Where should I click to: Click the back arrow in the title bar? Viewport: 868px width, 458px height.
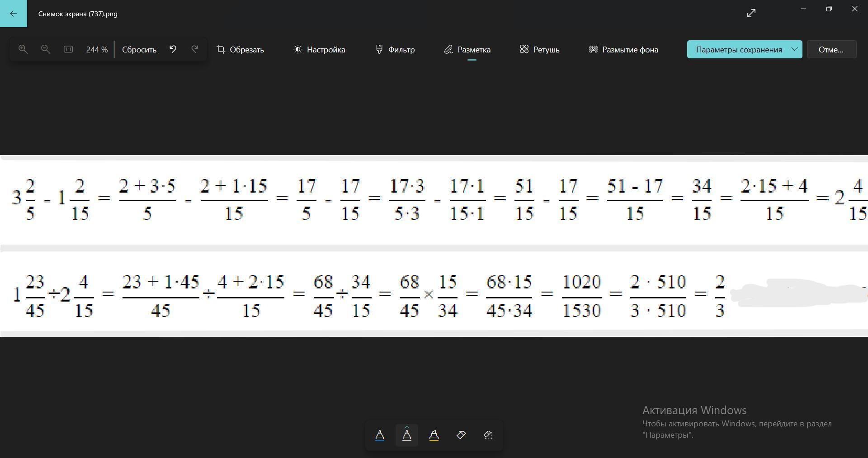(14, 14)
